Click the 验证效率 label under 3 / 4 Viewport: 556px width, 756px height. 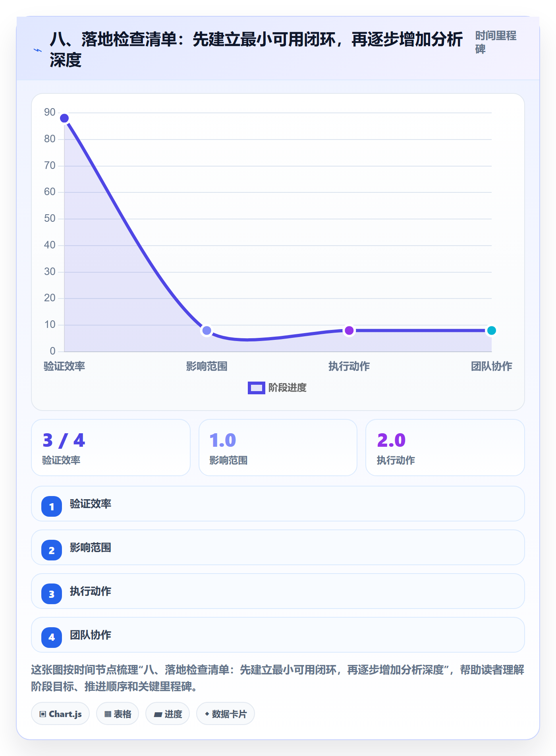(x=61, y=460)
